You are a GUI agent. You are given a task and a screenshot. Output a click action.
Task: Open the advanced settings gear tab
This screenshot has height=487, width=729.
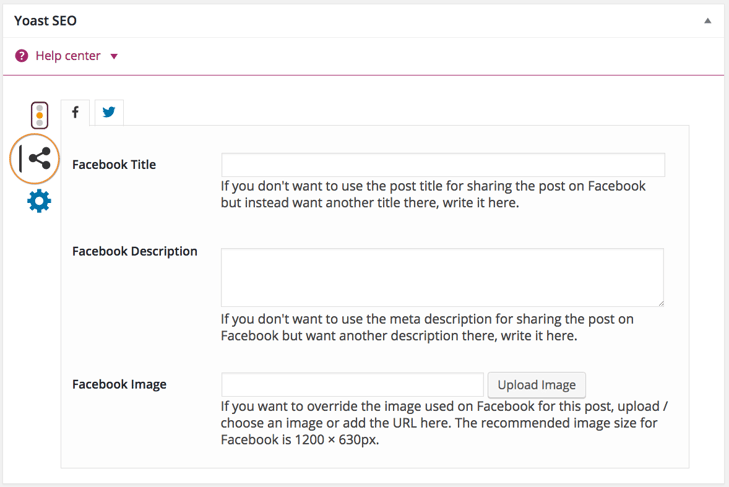click(39, 201)
